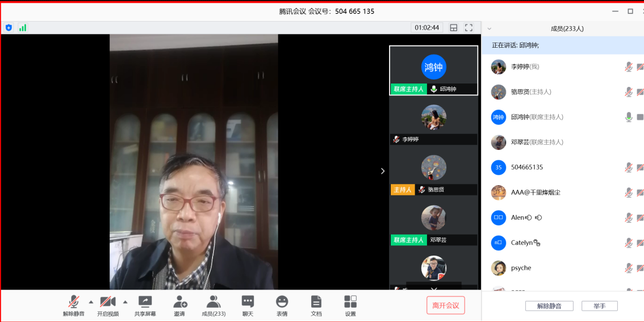Click the red 离开会议 leave button

point(446,305)
